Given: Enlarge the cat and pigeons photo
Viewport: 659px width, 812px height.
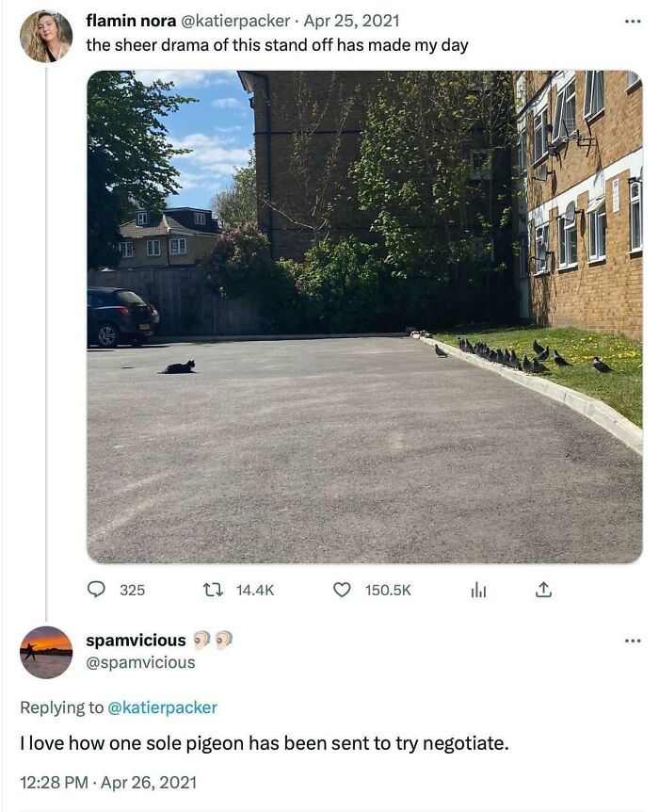Looking at the screenshot, I should tap(365, 317).
